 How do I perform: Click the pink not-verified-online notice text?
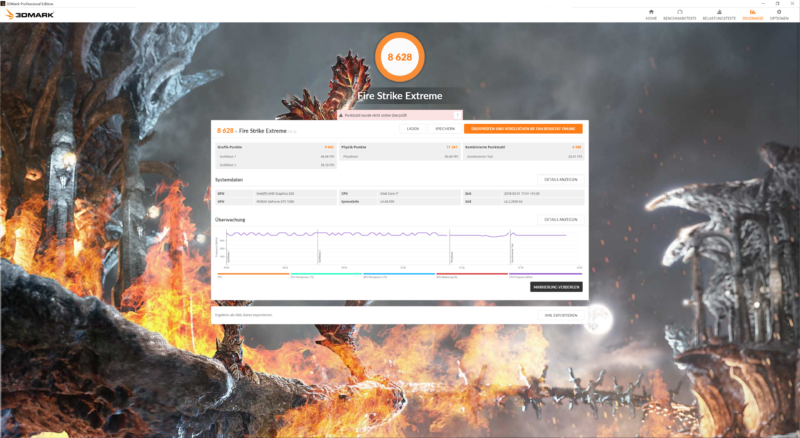click(x=376, y=115)
